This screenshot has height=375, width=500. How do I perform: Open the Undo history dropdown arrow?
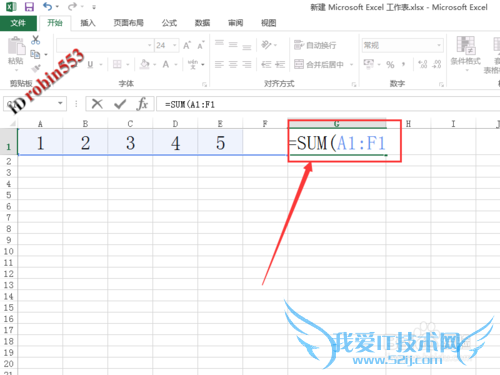click(x=57, y=7)
